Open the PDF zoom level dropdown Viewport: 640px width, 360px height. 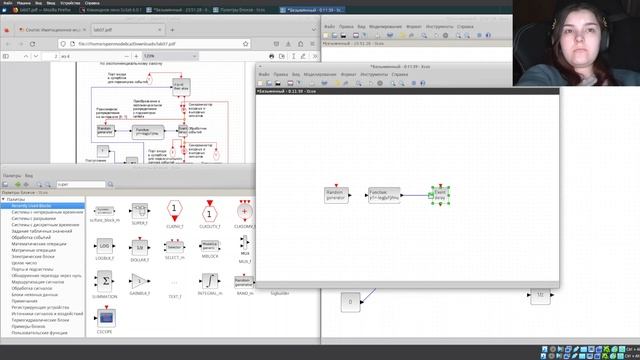(x=170, y=56)
